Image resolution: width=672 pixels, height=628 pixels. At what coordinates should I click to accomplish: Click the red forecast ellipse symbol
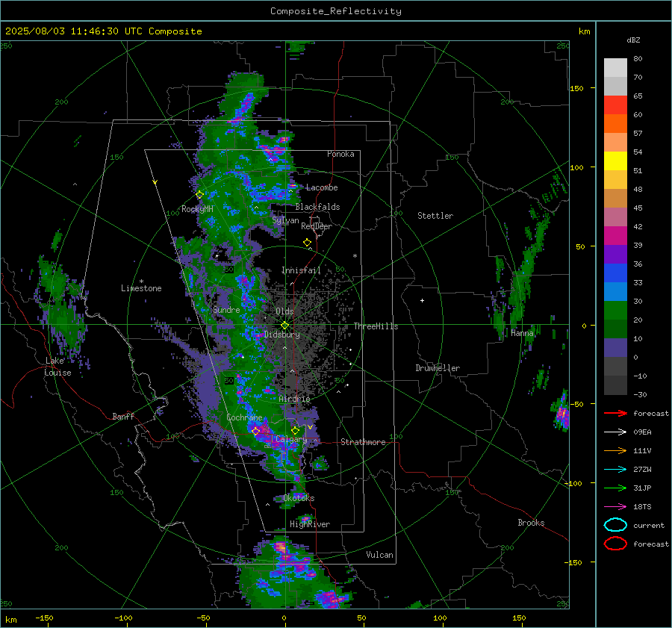coord(615,544)
